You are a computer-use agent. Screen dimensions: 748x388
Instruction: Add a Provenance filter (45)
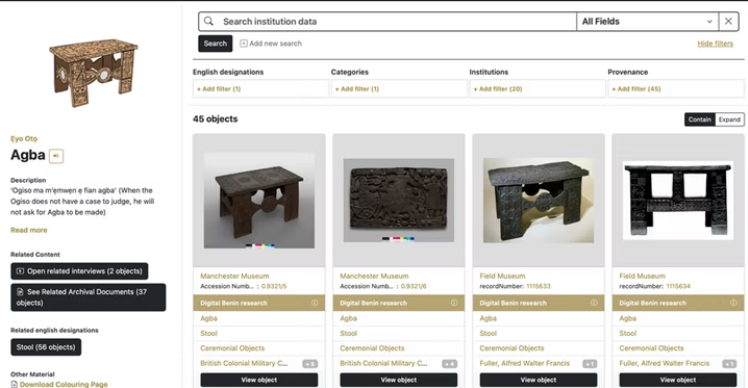point(676,89)
